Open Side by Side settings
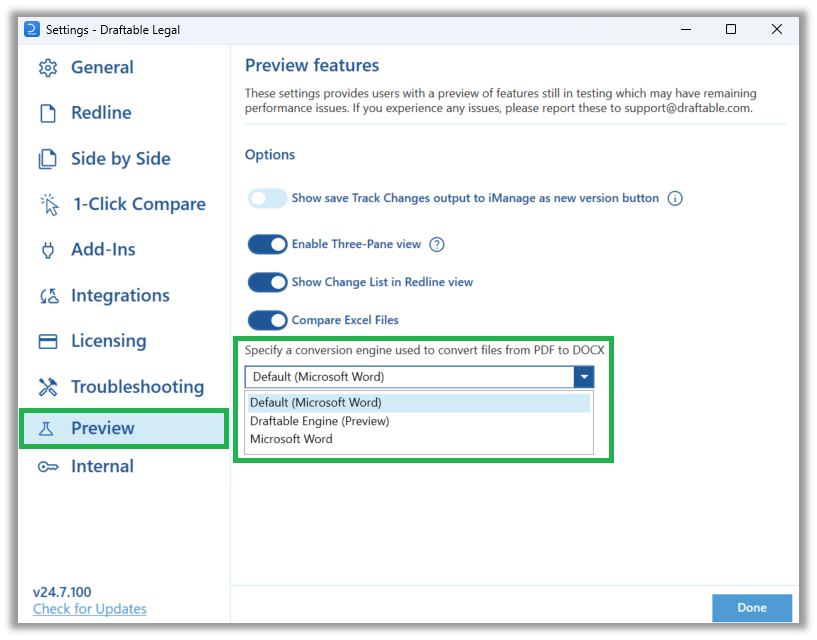 (121, 158)
